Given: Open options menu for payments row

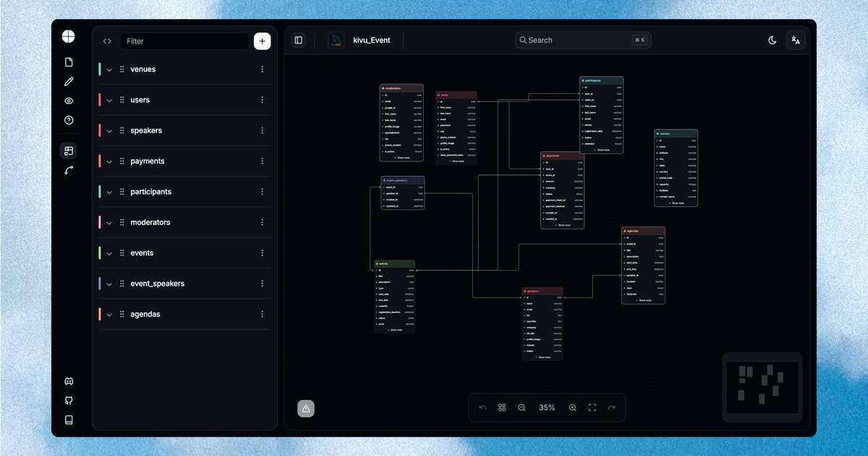Looking at the screenshot, I should click(263, 161).
